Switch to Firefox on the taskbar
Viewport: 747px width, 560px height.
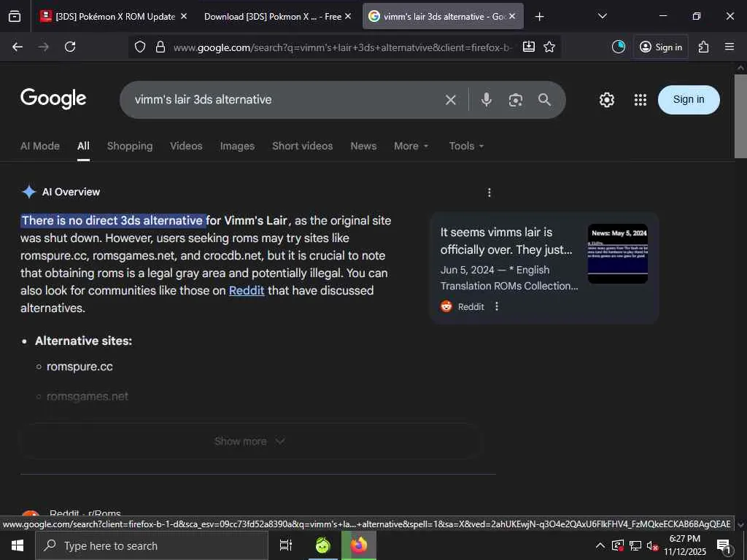(x=359, y=545)
